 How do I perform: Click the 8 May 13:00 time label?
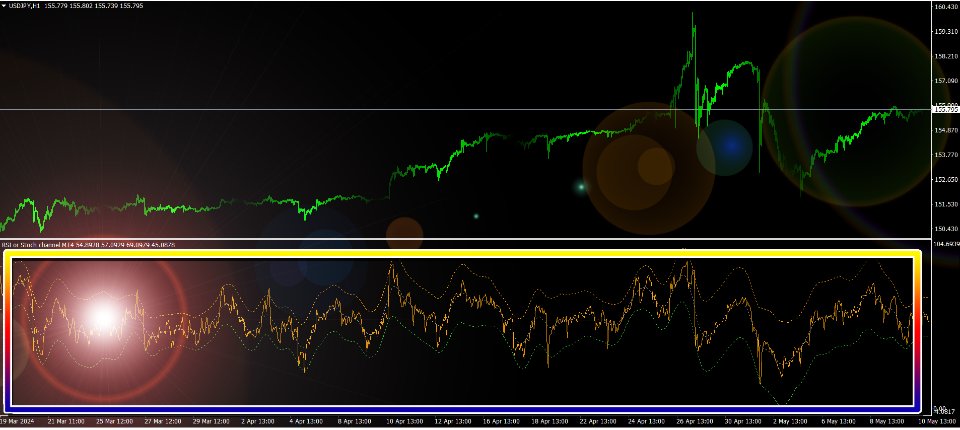(x=885, y=422)
